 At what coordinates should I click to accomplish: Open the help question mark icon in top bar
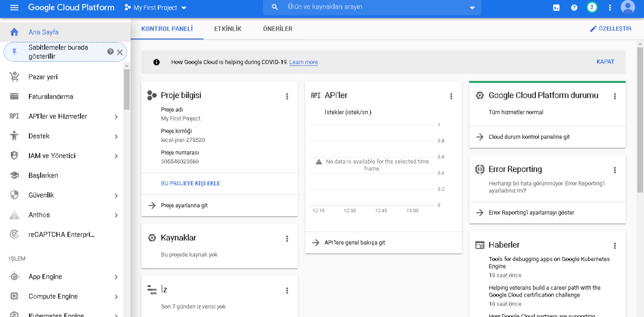tap(574, 8)
